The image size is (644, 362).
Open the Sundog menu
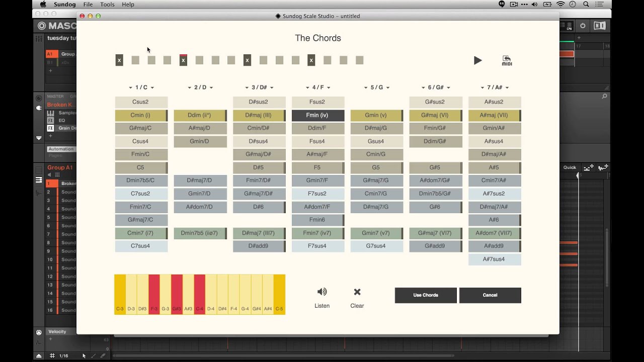point(64,4)
